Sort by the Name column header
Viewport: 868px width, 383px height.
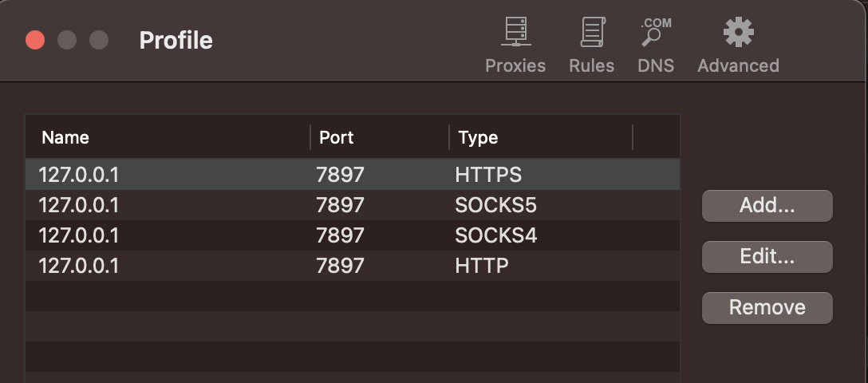[x=65, y=137]
